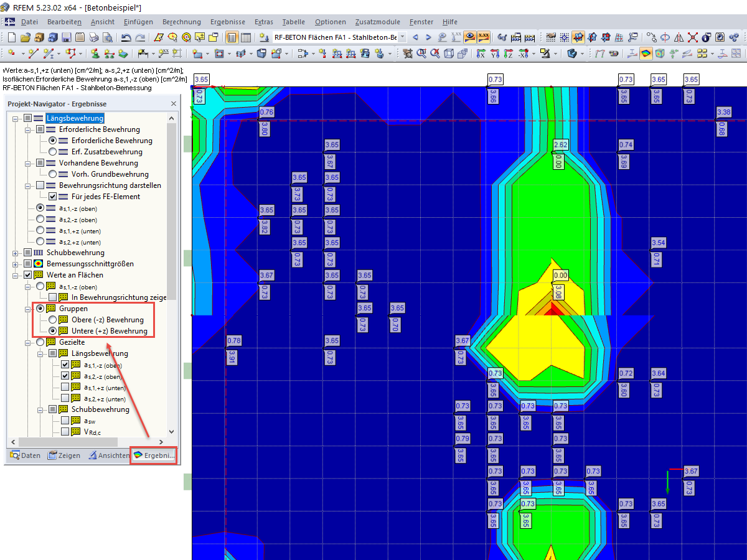Undo the last action
The width and height of the screenshot is (747, 560).
pyautogui.click(x=126, y=37)
